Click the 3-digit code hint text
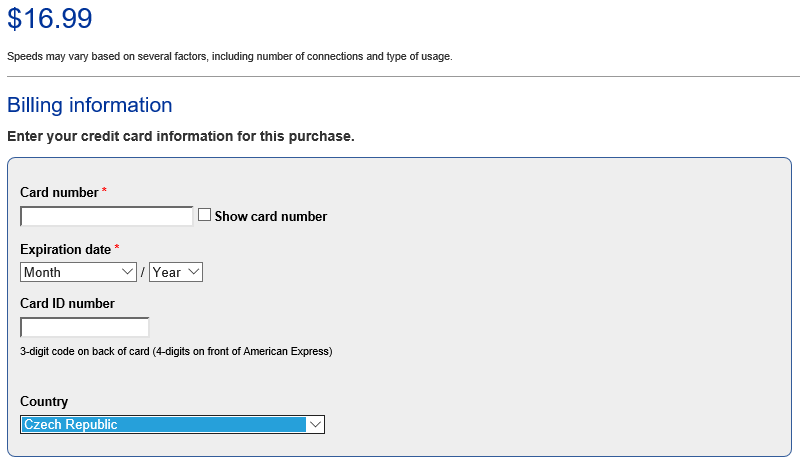The width and height of the screenshot is (800, 467). point(176,351)
